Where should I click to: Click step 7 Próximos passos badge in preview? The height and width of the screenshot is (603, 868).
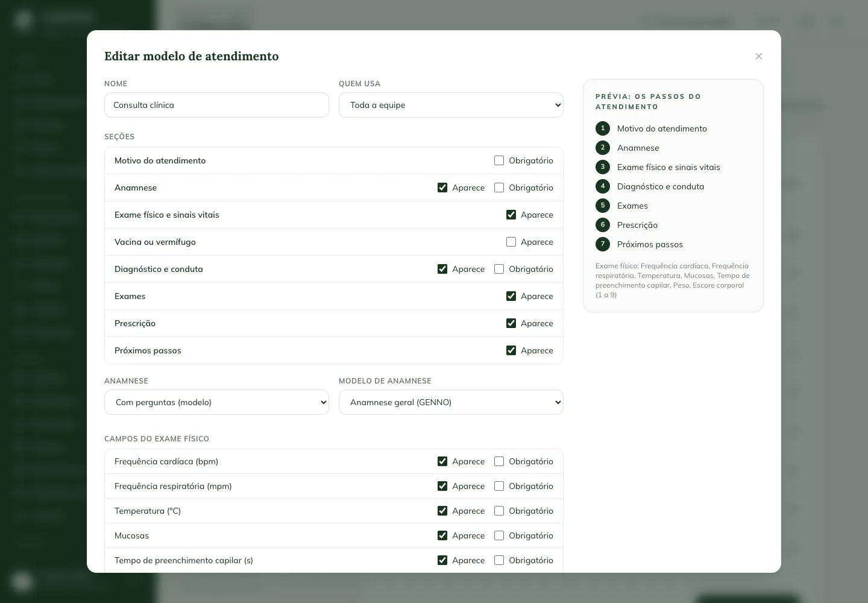coord(603,244)
